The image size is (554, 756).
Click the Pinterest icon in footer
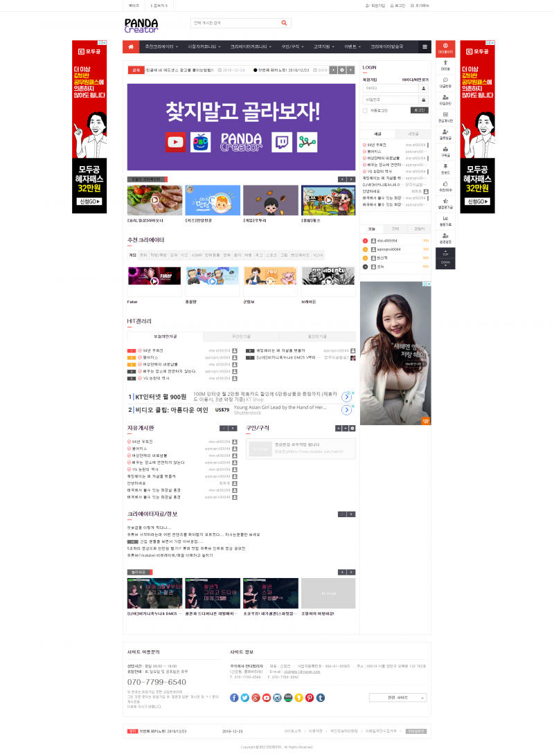[x=310, y=698]
